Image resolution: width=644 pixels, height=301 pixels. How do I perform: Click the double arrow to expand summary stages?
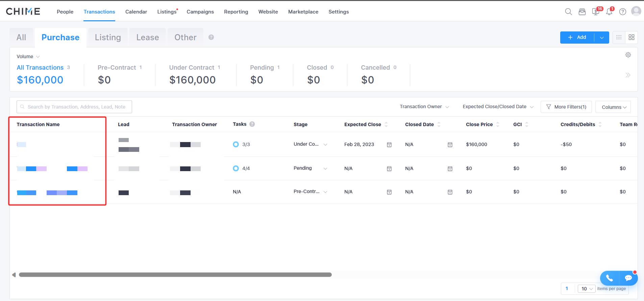point(628,75)
